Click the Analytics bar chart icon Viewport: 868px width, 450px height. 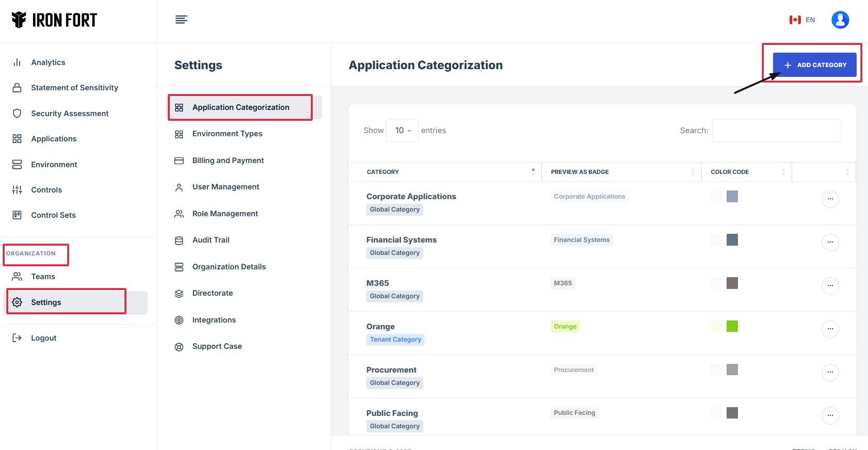tap(17, 62)
